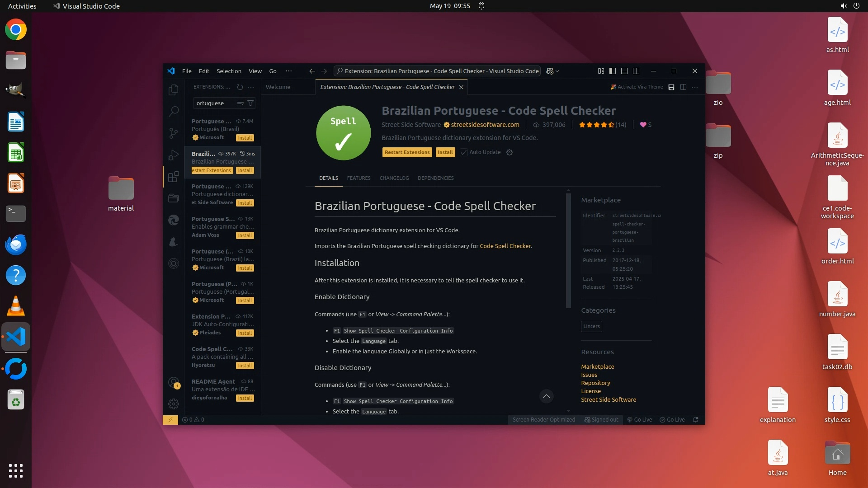Switch to the CHANGELOG tab
The image size is (868, 488).
click(394, 178)
